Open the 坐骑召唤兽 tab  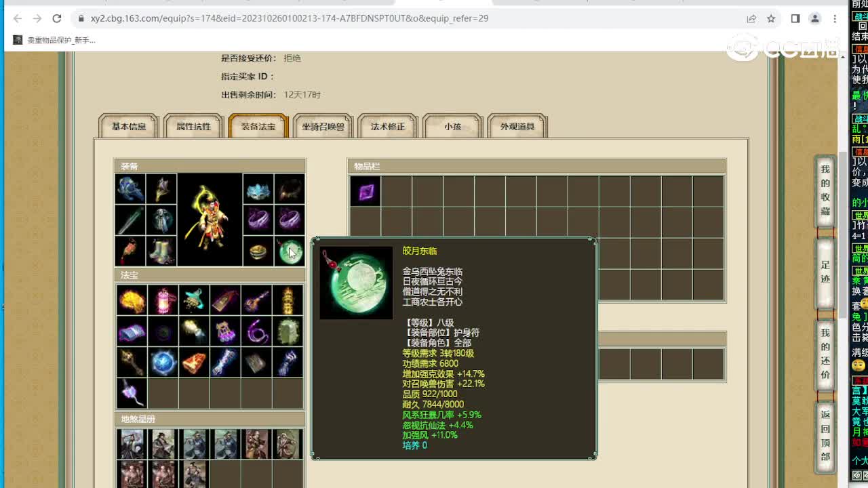pyautogui.click(x=323, y=126)
